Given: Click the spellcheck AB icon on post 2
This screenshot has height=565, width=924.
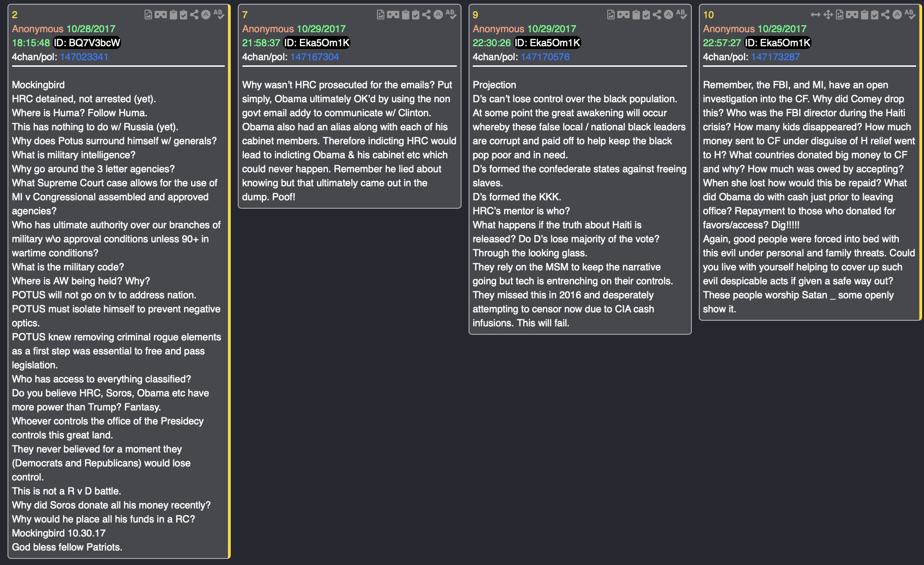Looking at the screenshot, I should (219, 14).
